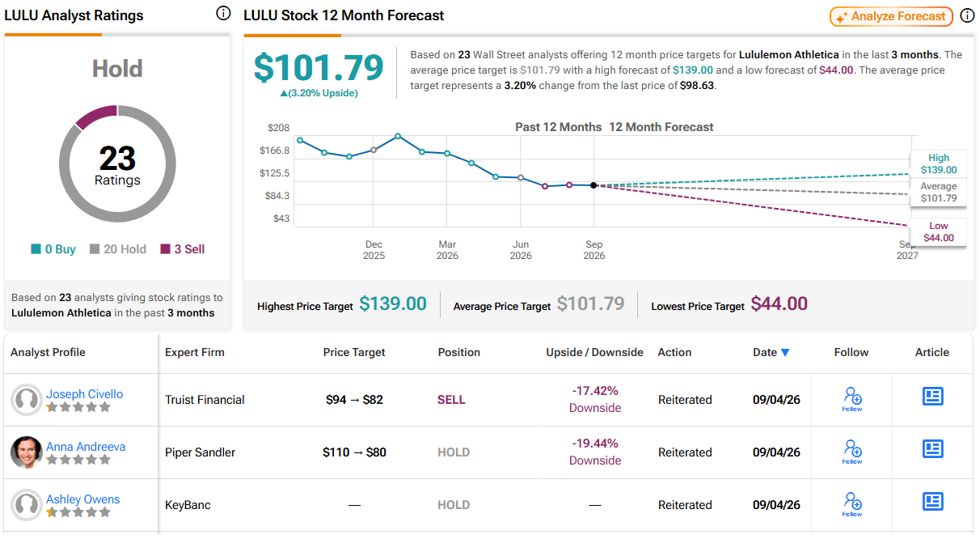Open Ashley Owens analyst profile link
Image resolution: width=980 pixels, height=539 pixels.
click(x=82, y=499)
